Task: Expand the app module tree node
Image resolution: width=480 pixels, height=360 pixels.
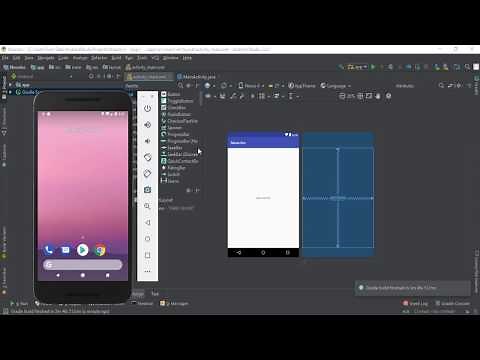Action: coord(10,85)
